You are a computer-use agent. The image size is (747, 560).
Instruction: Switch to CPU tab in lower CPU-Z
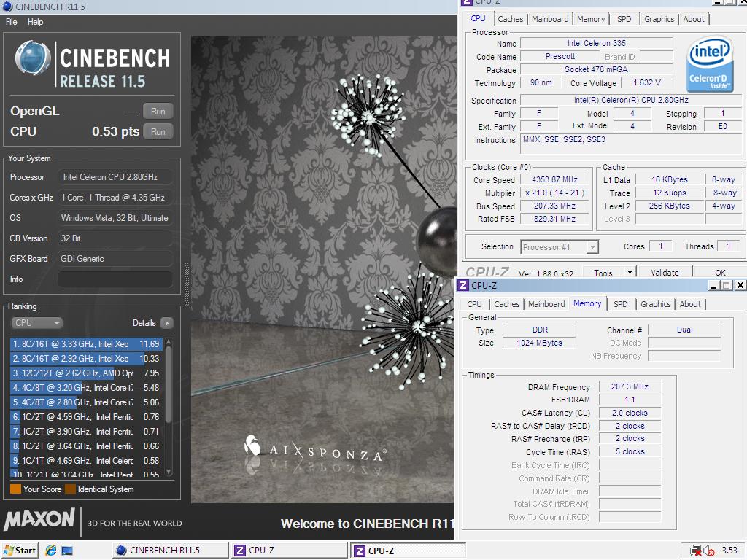474,304
